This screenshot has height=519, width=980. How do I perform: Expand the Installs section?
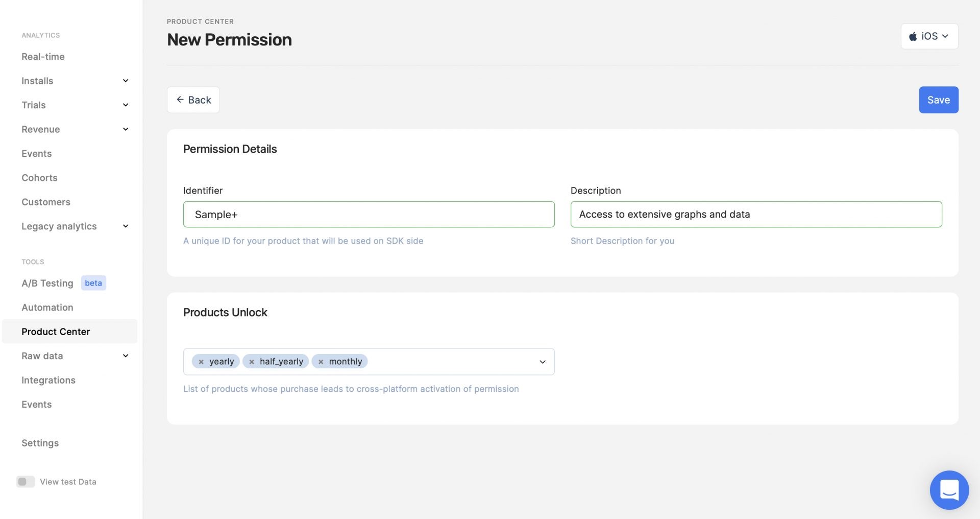tap(126, 81)
